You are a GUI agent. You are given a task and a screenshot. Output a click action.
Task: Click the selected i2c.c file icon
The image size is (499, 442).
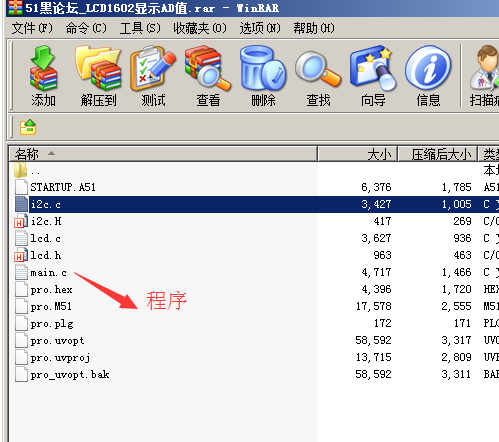pos(21,204)
